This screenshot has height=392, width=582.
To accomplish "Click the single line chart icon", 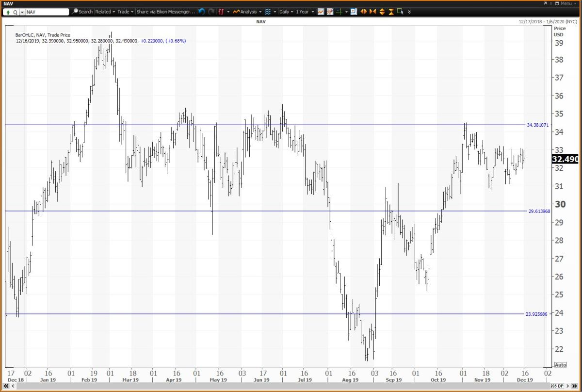I will point(321,12).
